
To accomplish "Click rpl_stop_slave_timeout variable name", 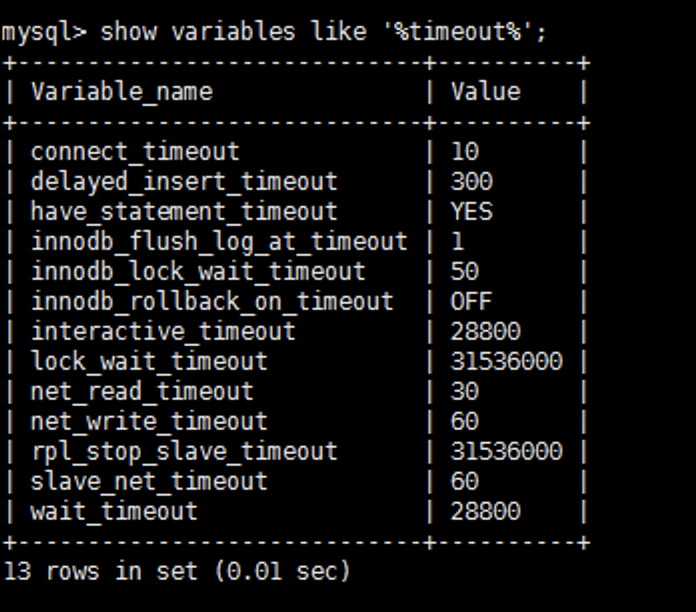I will click(184, 452).
